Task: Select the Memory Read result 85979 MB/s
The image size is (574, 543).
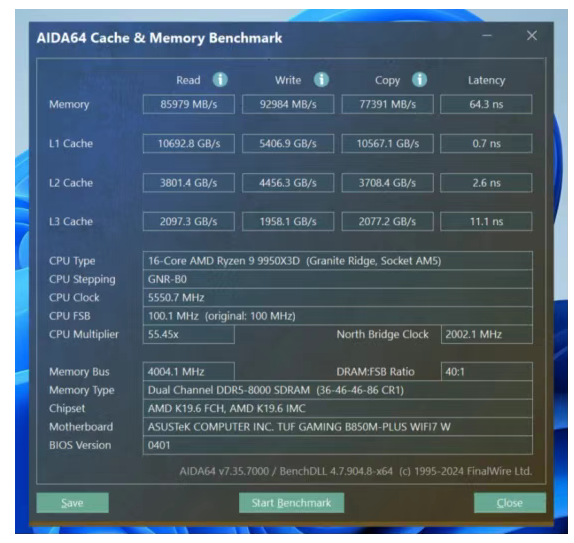Action: 189,104
